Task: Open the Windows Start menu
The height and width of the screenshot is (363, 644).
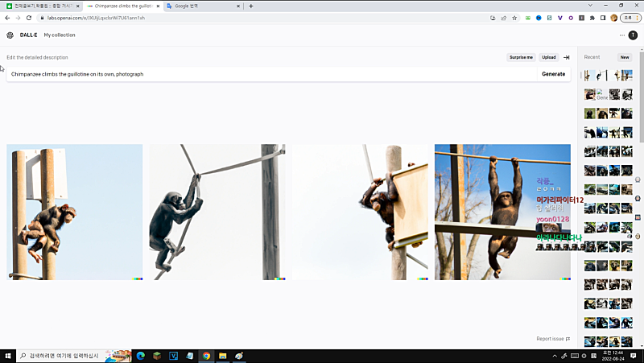Action: coord(8,356)
